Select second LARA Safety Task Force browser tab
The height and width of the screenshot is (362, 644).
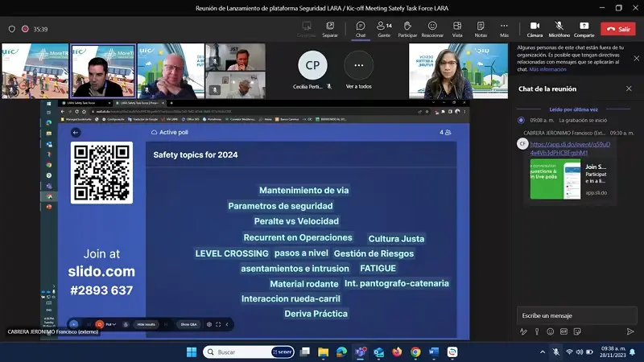coord(139,103)
